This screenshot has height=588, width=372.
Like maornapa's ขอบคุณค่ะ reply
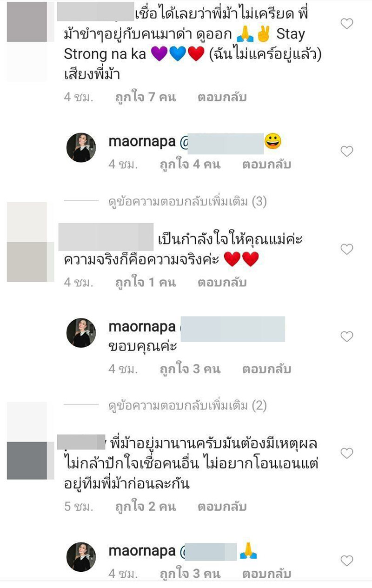(x=347, y=337)
